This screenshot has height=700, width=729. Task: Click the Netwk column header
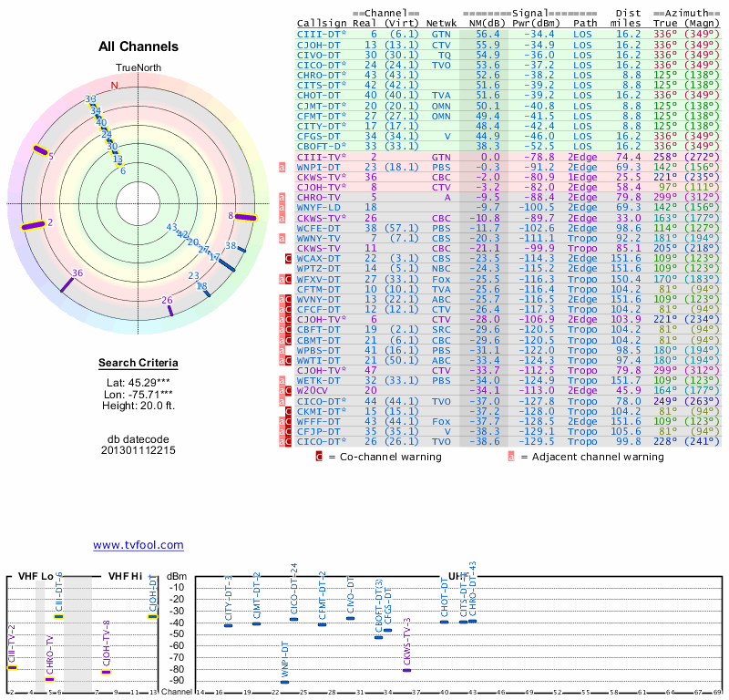coord(442,24)
